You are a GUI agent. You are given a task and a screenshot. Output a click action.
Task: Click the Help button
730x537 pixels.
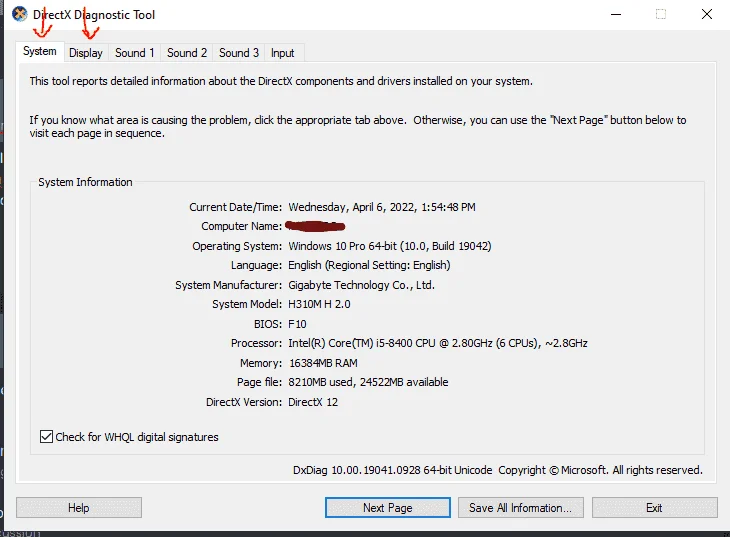coord(79,508)
